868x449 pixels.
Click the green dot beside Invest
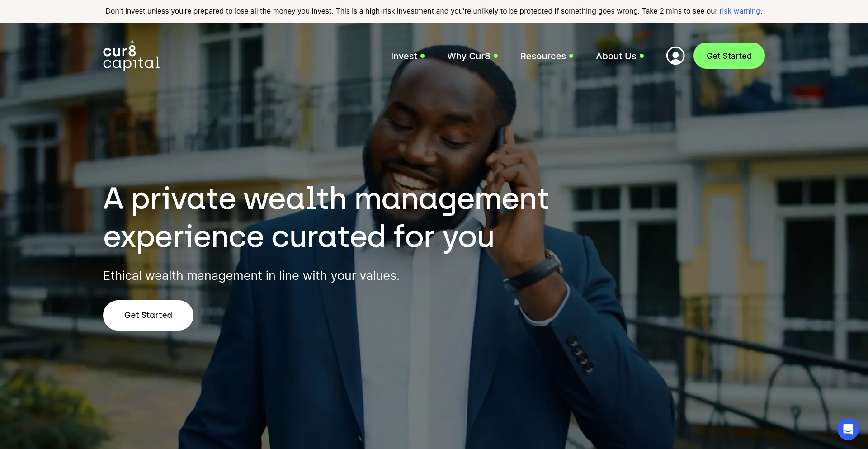click(422, 56)
